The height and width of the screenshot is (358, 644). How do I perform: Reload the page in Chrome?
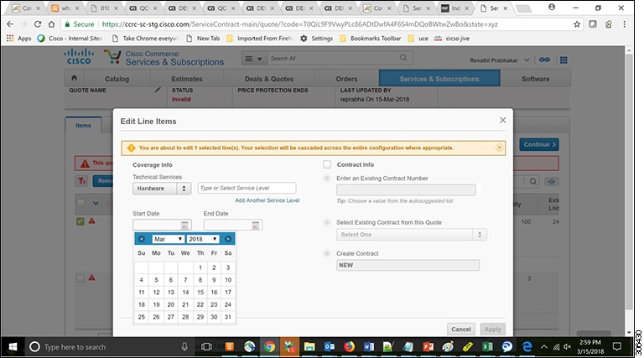pyautogui.click(x=38, y=24)
